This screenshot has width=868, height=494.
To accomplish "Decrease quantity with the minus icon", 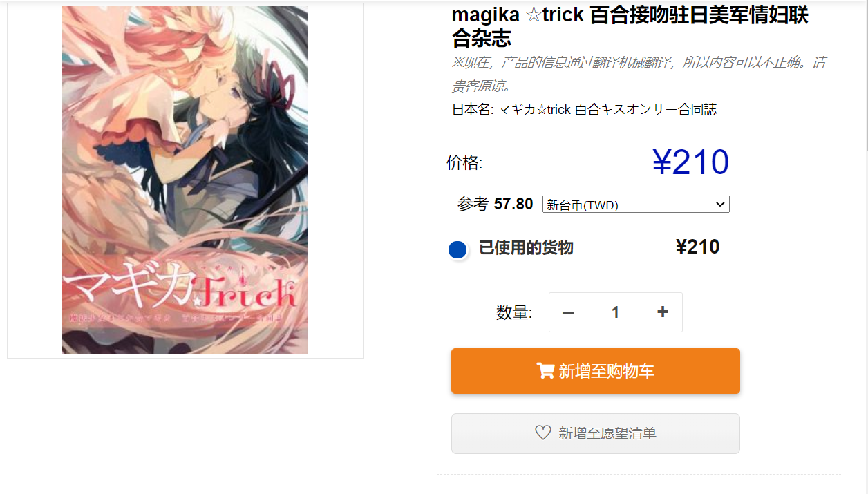I will (x=568, y=312).
